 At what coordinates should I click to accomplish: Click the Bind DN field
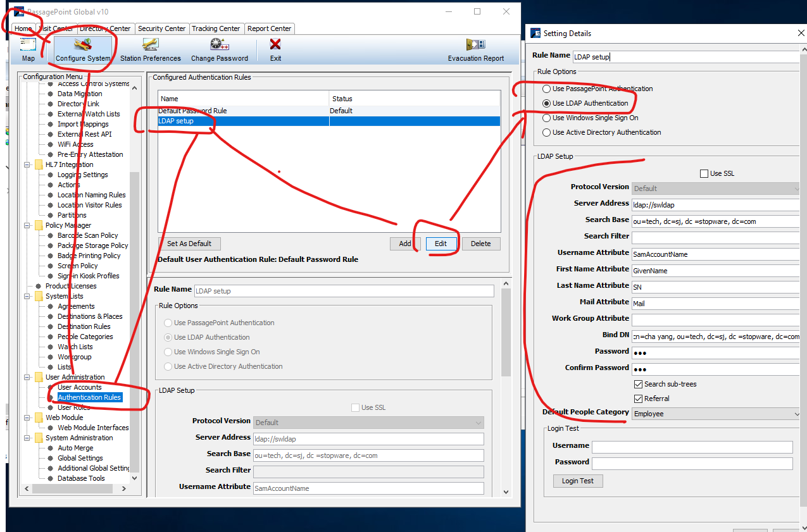point(716,337)
